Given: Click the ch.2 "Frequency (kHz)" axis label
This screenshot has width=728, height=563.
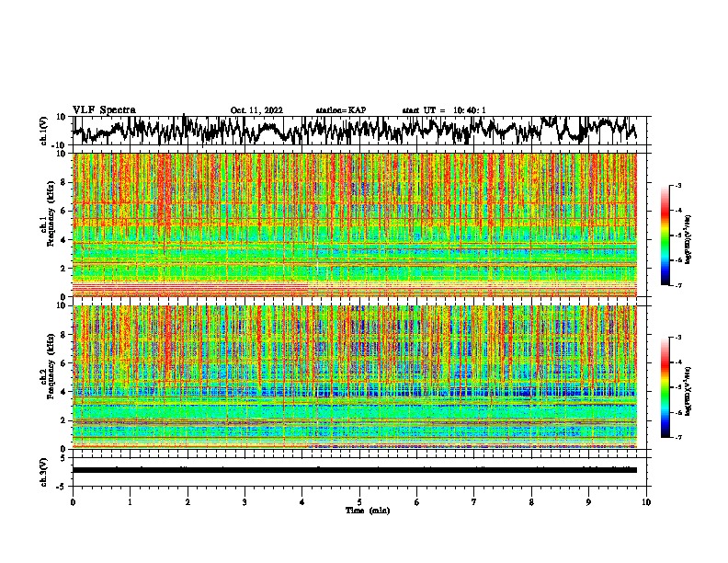Looking at the screenshot, I should [51, 365].
